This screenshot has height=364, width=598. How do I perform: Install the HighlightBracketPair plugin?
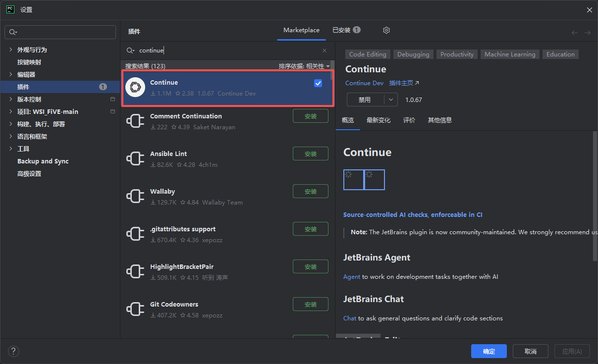[x=311, y=266]
